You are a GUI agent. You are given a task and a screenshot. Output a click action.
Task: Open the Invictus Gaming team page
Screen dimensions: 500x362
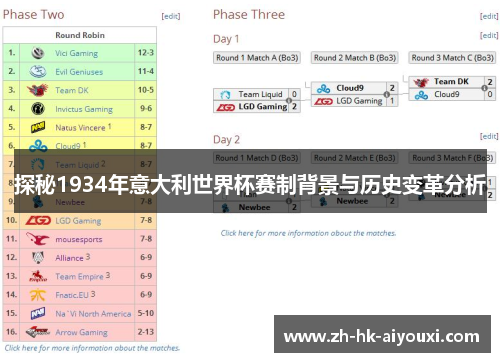coord(84,109)
